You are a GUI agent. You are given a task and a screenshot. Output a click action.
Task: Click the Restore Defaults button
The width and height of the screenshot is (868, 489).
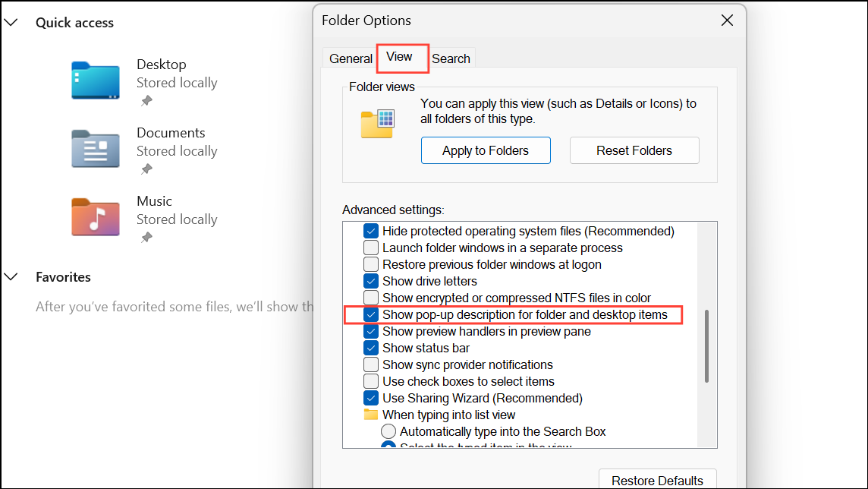click(657, 480)
